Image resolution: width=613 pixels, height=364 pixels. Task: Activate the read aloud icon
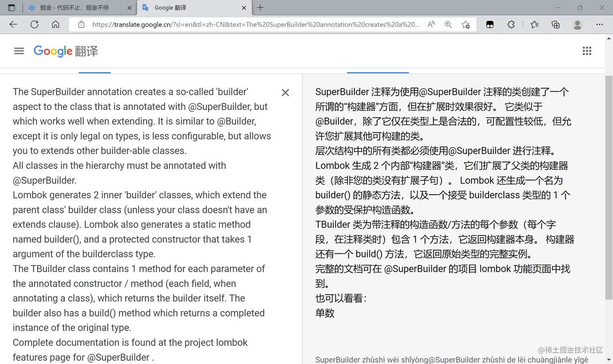click(431, 24)
